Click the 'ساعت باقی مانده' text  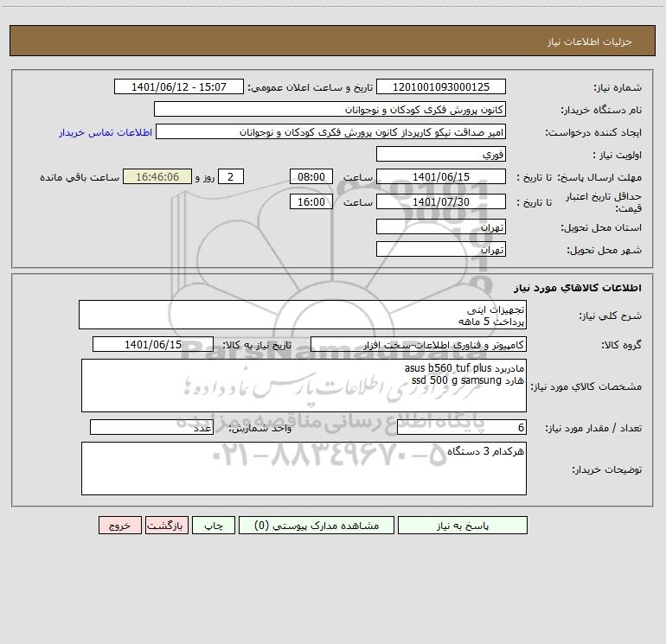click(x=80, y=177)
